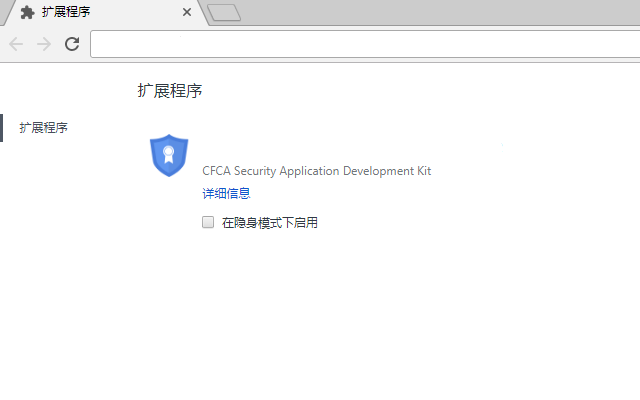
Task: Reload the extensions page
Action: tap(72, 44)
